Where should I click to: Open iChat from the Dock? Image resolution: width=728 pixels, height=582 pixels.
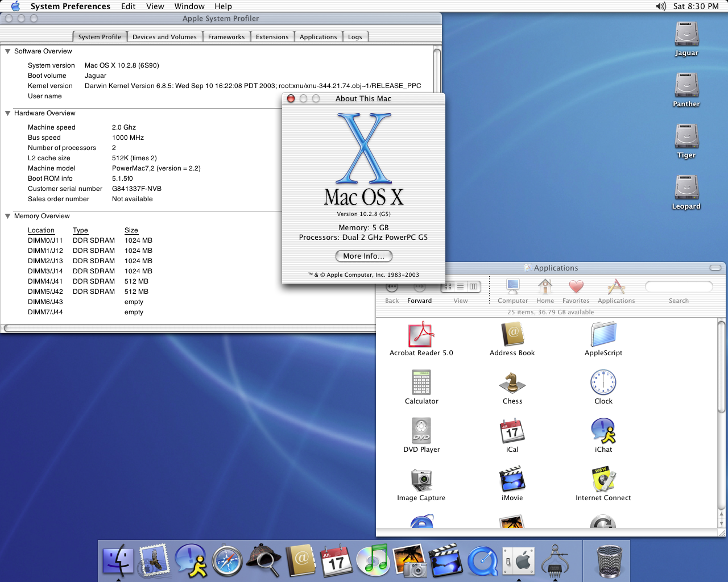(191, 560)
